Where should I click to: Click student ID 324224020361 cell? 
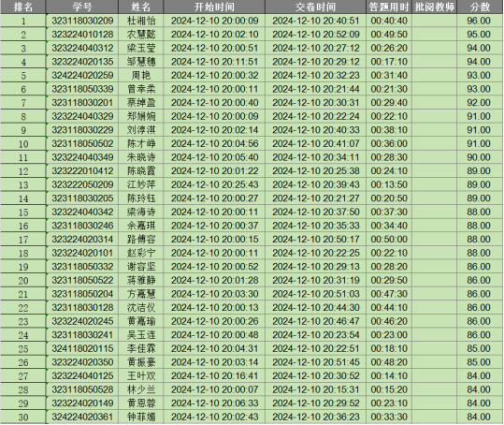point(82,417)
